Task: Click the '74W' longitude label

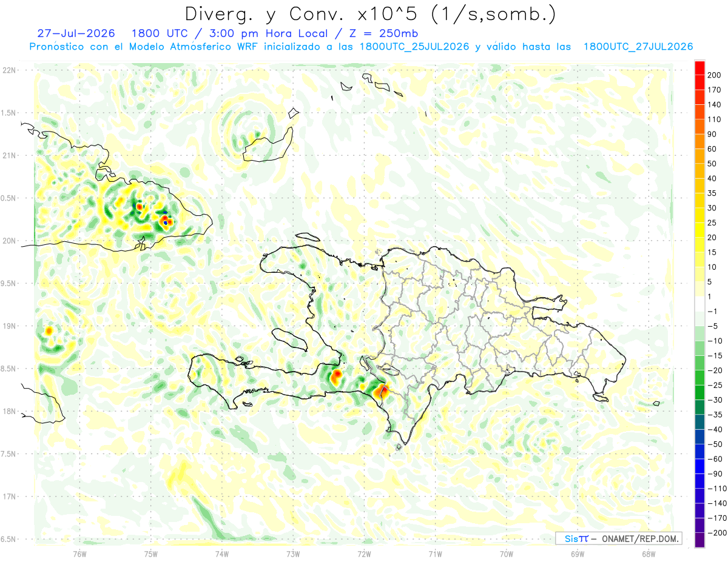Action: click(x=221, y=554)
